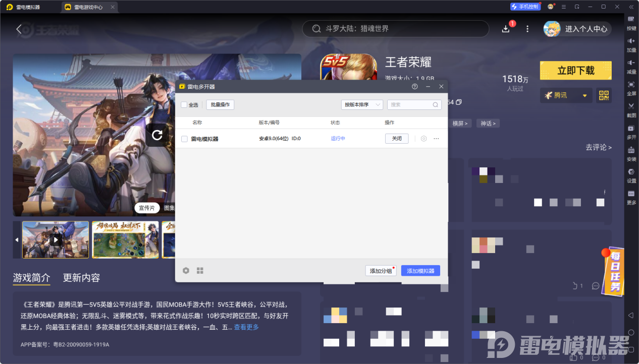Click the 搜索 field in the multi-opener
The image size is (639, 364).
pyautogui.click(x=414, y=104)
